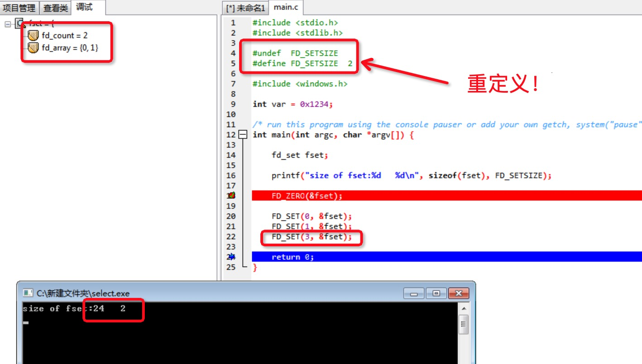
Task: Click the printf size of fset line
Action: pos(412,175)
